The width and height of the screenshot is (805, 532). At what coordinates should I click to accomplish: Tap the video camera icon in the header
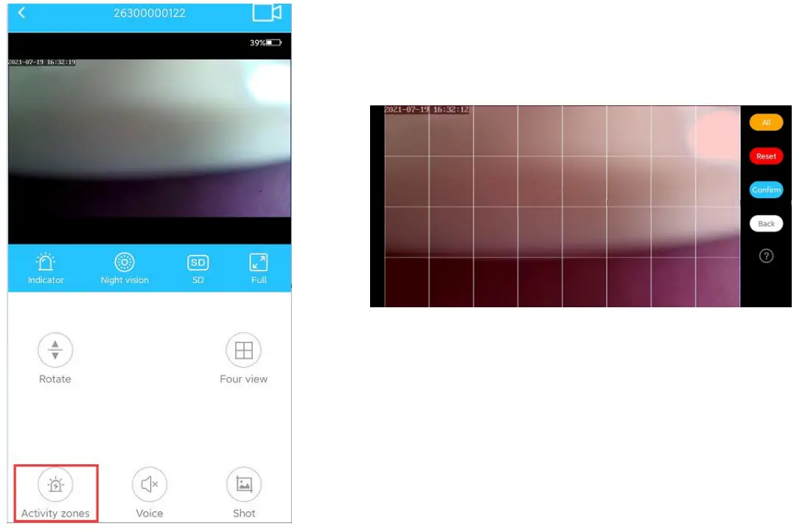(x=266, y=13)
